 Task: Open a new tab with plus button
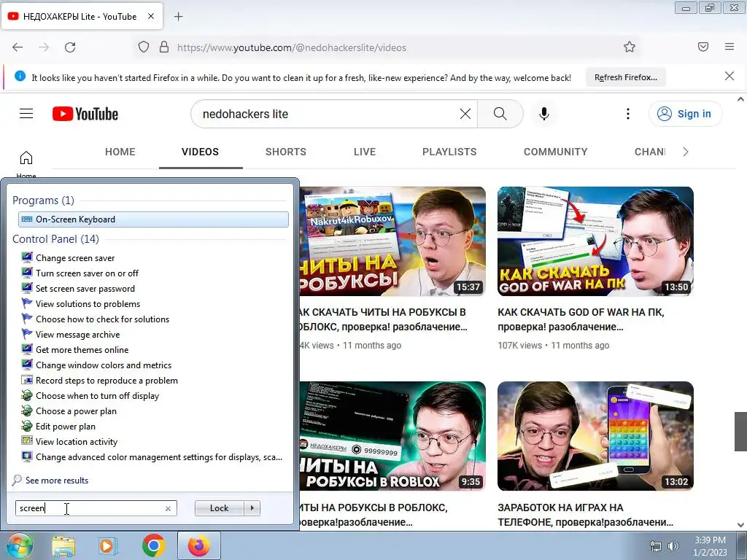(x=178, y=17)
